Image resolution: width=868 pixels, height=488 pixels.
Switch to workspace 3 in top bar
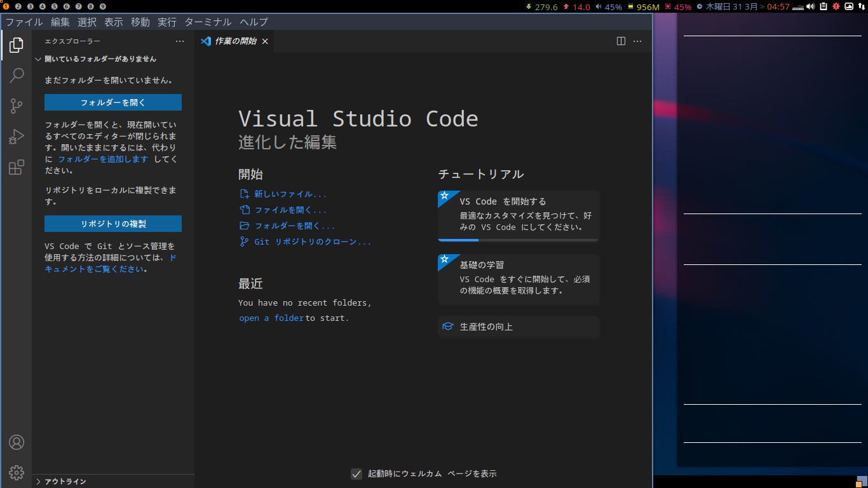tap(31, 6)
